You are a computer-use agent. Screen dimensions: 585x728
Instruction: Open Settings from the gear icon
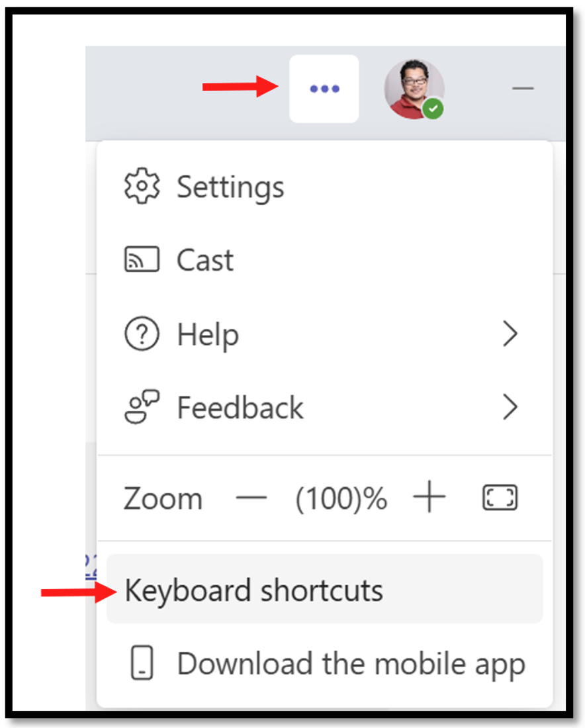142,186
